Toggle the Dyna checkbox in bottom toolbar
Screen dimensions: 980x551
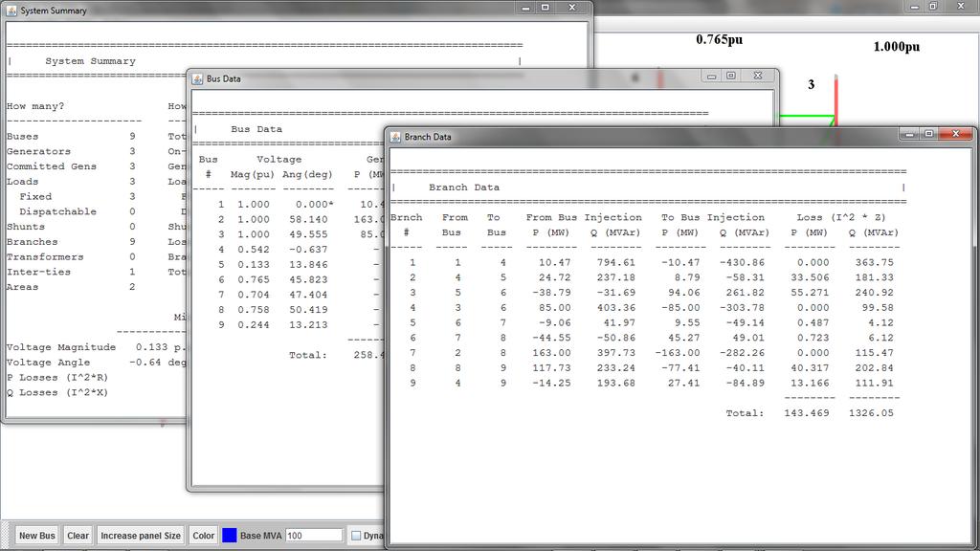pyautogui.click(x=356, y=536)
